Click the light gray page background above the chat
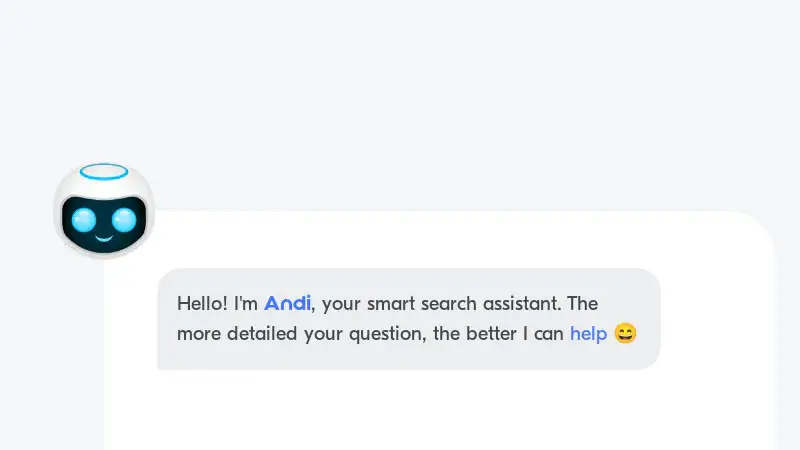 tap(400, 77)
